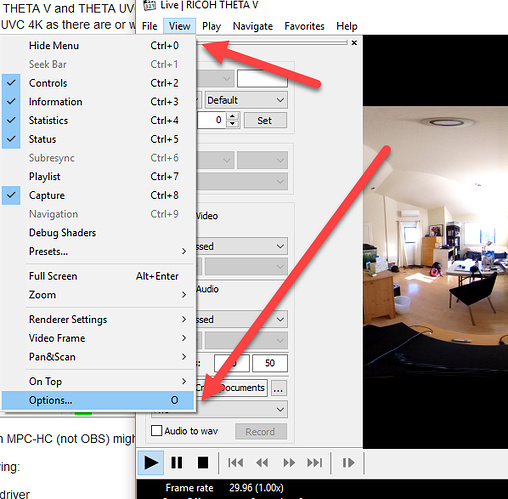
Task: Close the capture panel with X
Action: point(354,43)
